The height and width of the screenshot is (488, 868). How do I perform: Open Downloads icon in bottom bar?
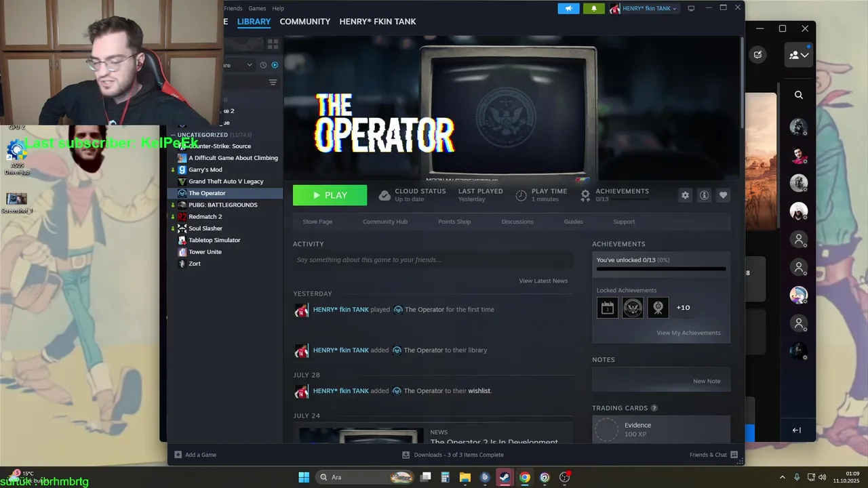(406, 455)
